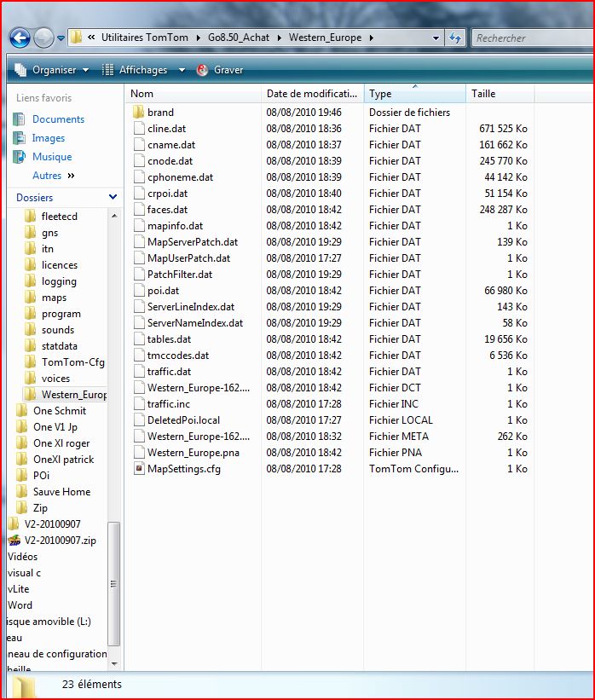Select the licences folder icon in tree
The height and width of the screenshot is (700, 595).
click(30, 264)
